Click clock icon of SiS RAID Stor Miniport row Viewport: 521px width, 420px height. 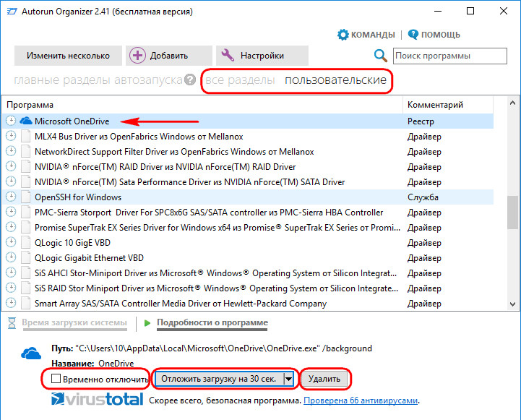point(11,288)
